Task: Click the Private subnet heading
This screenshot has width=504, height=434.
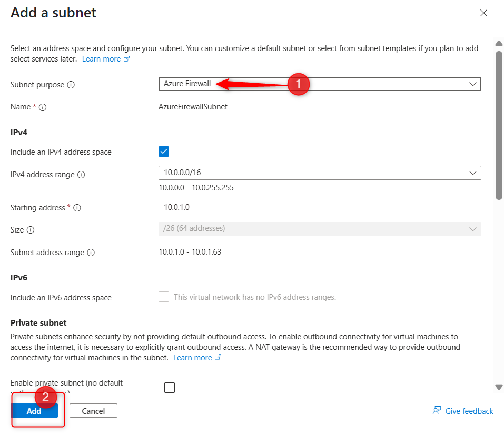Action: click(x=38, y=323)
